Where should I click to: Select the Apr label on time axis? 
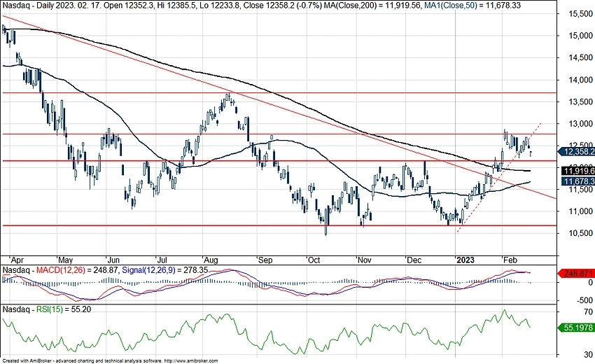(17, 260)
